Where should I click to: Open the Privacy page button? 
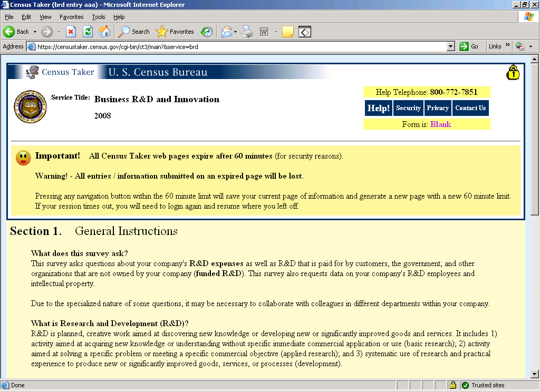click(438, 108)
